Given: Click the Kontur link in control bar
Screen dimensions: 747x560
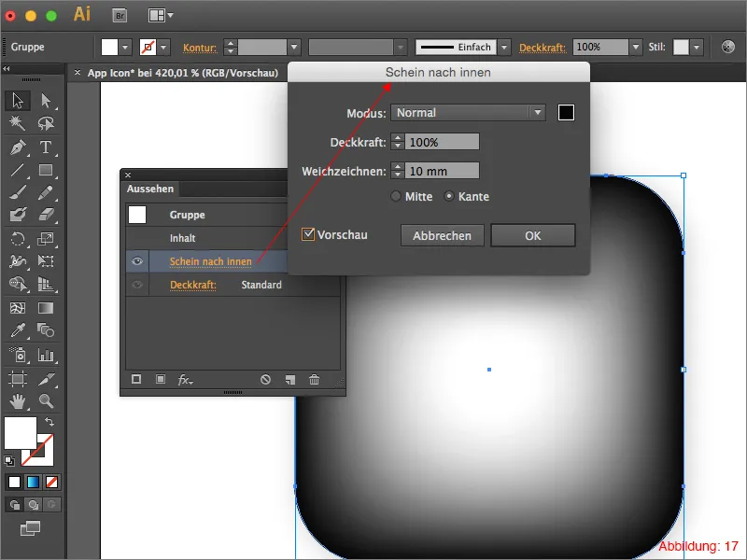Looking at the screenshot, I should 200,48.
